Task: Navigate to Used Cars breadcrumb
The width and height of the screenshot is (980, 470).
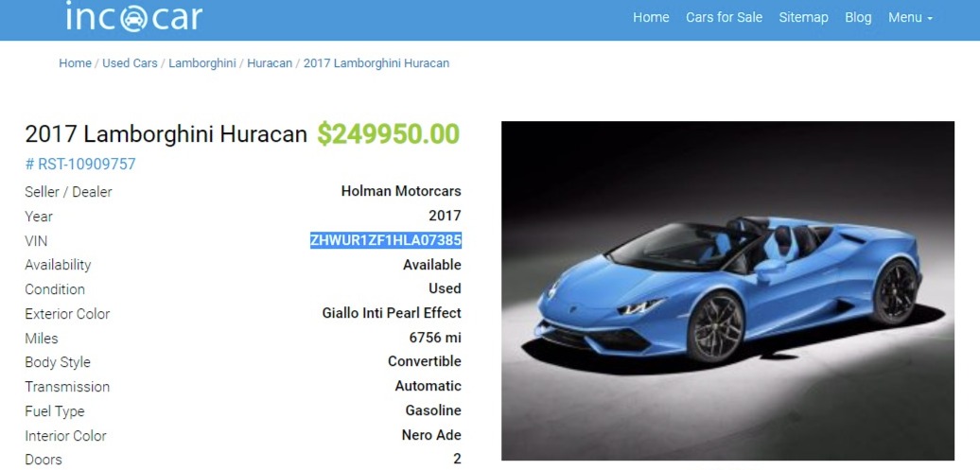Action: click(x=130, y=63)
